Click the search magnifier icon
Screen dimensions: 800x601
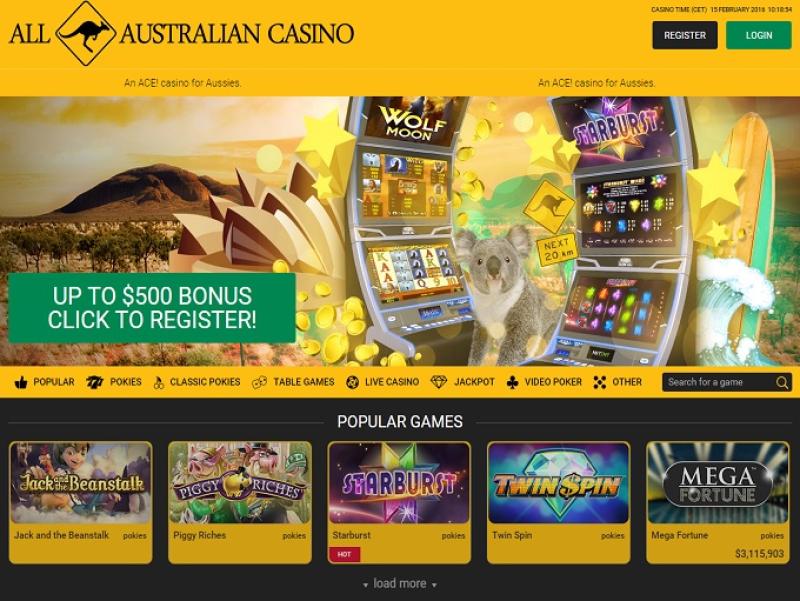click(782, 383)
